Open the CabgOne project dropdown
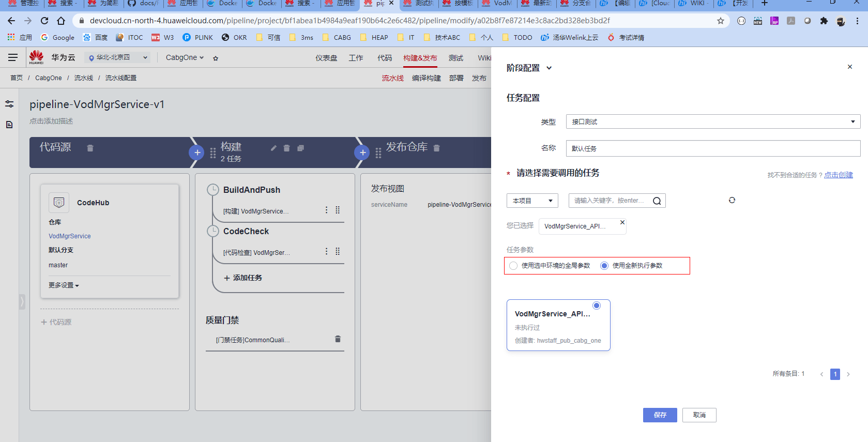The width and height of the screenshot is (868, 442). pos(185,57)
